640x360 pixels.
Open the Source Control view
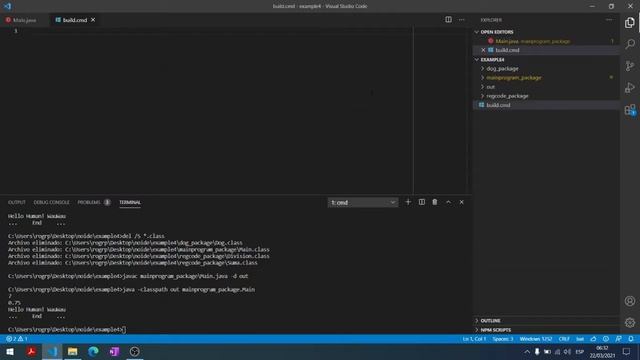point(630,66)
